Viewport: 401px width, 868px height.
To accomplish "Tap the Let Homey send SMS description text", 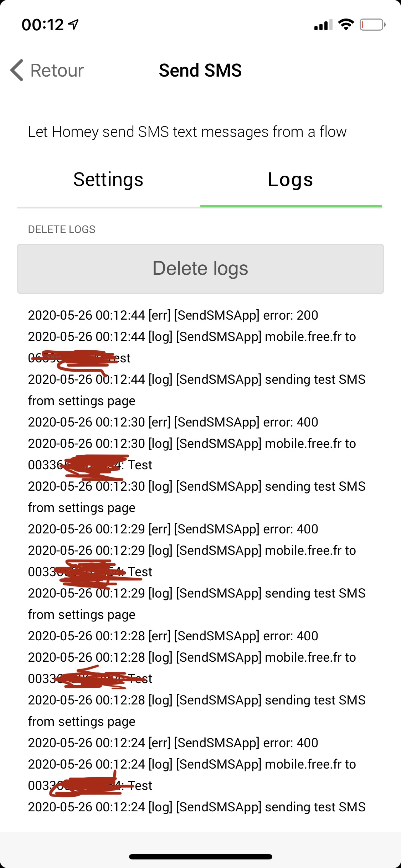I will 187,132.
